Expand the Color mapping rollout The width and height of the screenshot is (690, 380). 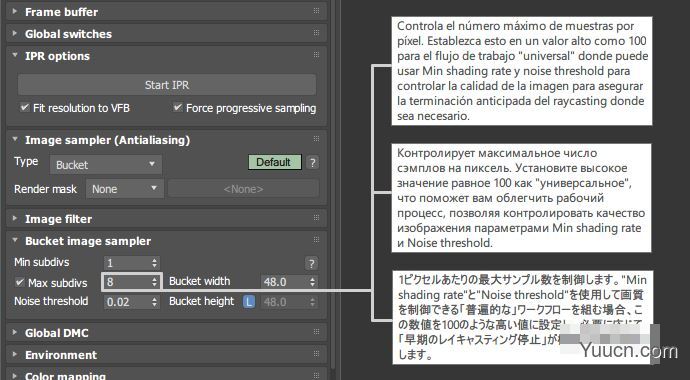[x=166, y=375]
